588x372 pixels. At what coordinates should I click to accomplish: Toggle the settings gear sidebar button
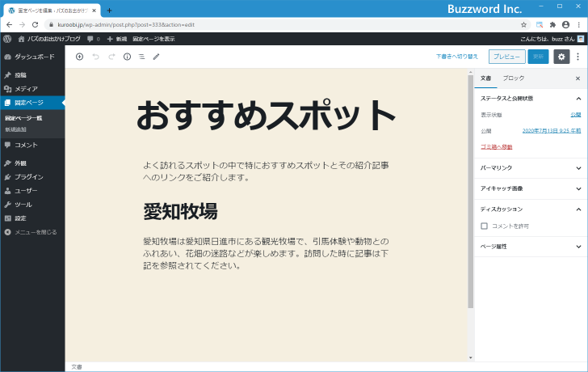click(x=561, y=57)
